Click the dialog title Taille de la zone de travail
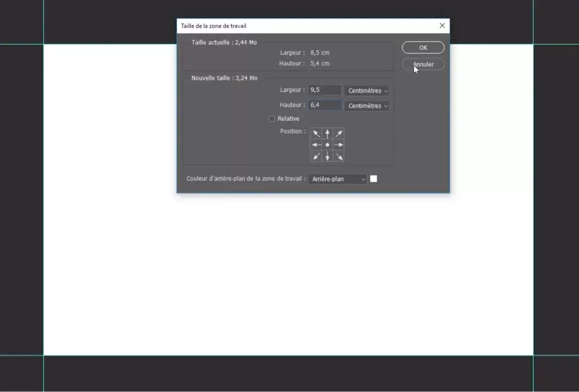579x392 pixels. pos(214,26)
